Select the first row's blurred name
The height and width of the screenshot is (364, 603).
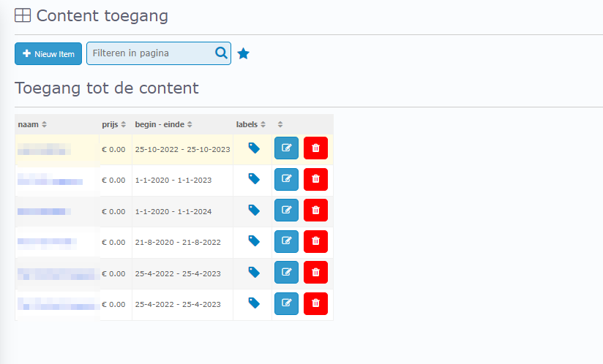45,150
